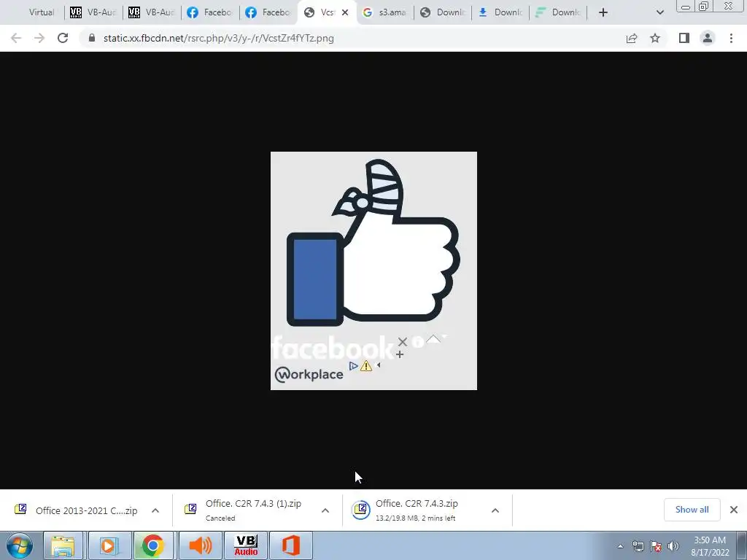Close the downloads bar
747x560 pixels.
(734, 510)
